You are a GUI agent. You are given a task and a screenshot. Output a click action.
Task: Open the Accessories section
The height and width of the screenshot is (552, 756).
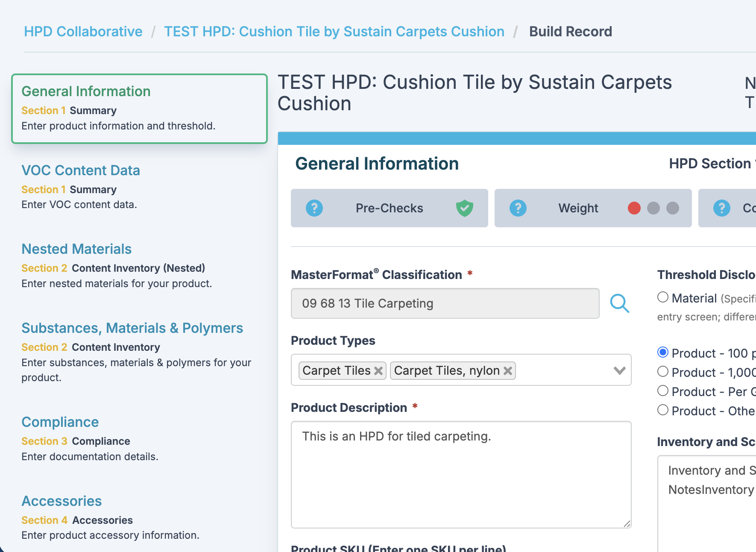coord(62,501)
